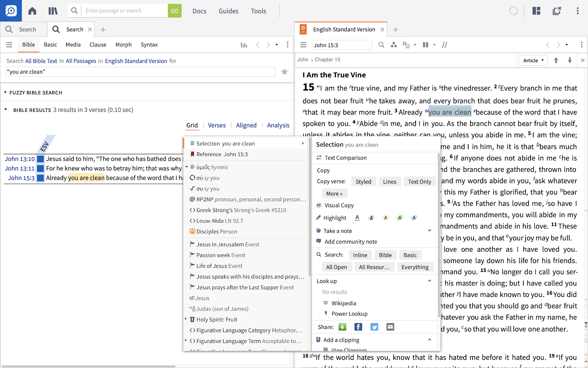Switch to the Verses results view

pos(217,125)
